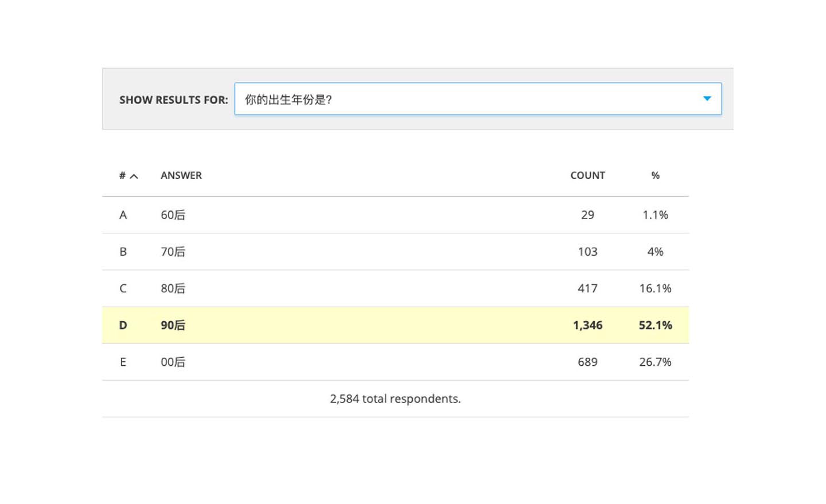826x504 pixels.
Task: Click count value 29
Action: (587, 215)
